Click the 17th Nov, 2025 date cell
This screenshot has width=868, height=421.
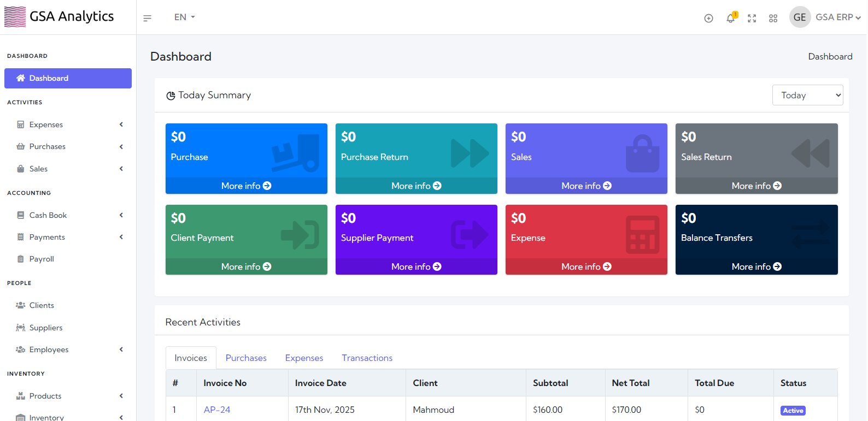347,410
